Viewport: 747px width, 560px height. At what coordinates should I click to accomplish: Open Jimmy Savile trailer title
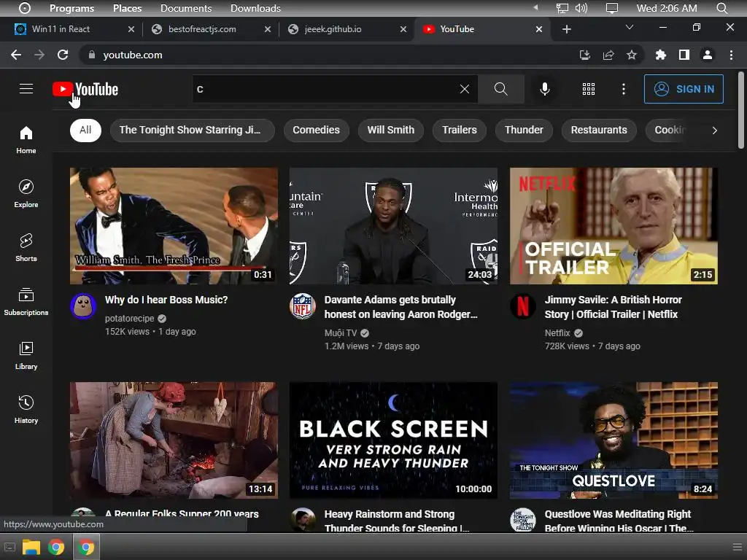tap(613, 307)
